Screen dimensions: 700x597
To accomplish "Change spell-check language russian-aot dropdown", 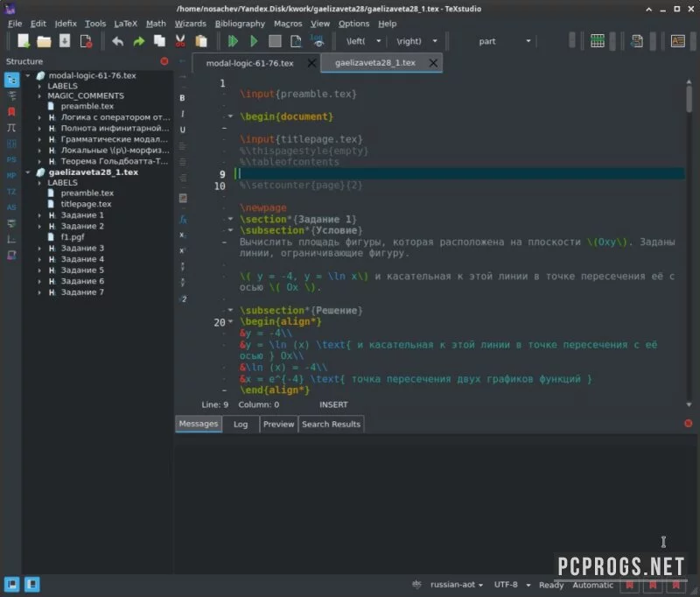I will pos(456,585).
